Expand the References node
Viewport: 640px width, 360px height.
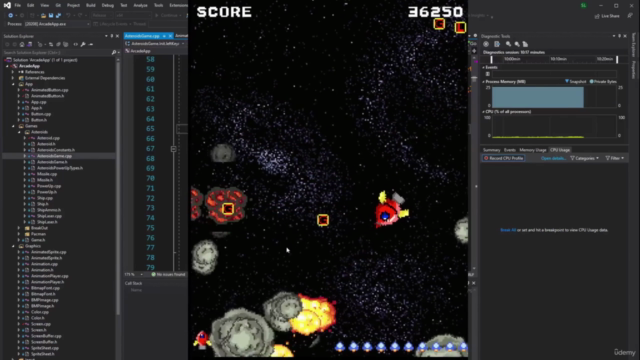(x=13, y=72)
